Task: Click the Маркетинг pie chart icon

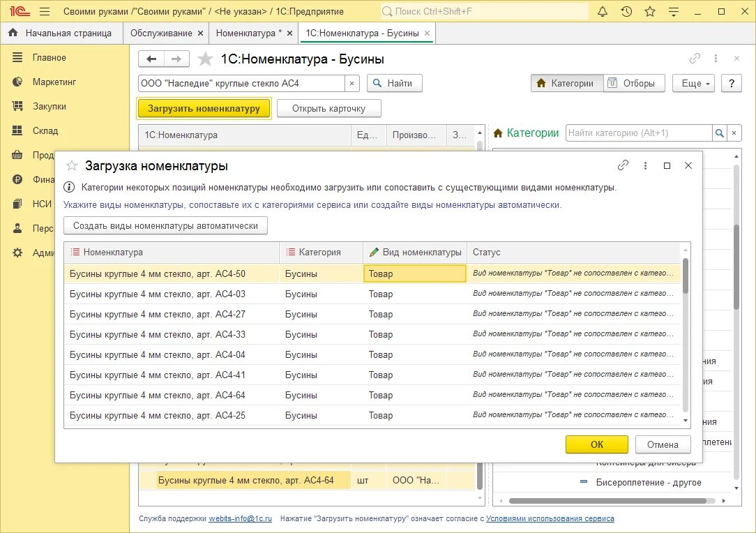Action: [17, 82]
